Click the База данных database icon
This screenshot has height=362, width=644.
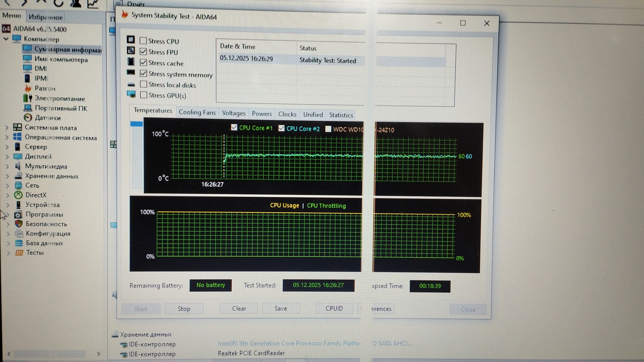19,243
